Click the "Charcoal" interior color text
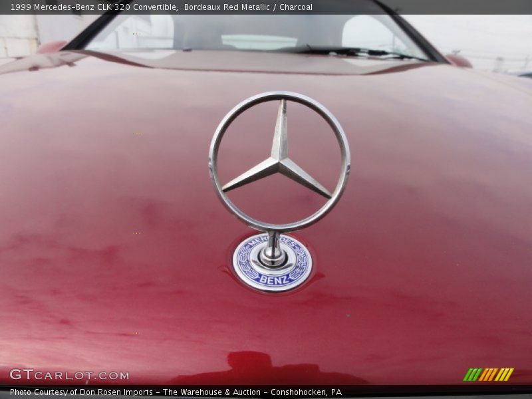This screenshot has height=399, width=532. [x=295, y=7]
